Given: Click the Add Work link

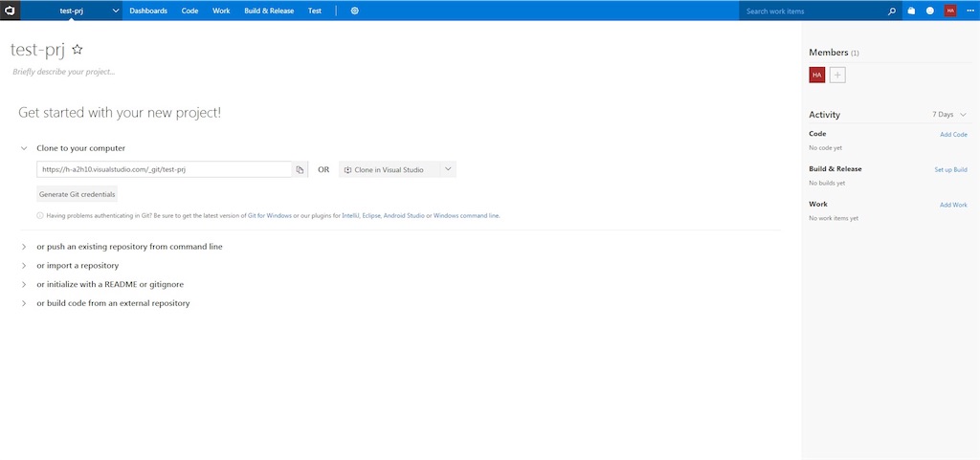Looking at the screenshot, I should coord(954,205).
